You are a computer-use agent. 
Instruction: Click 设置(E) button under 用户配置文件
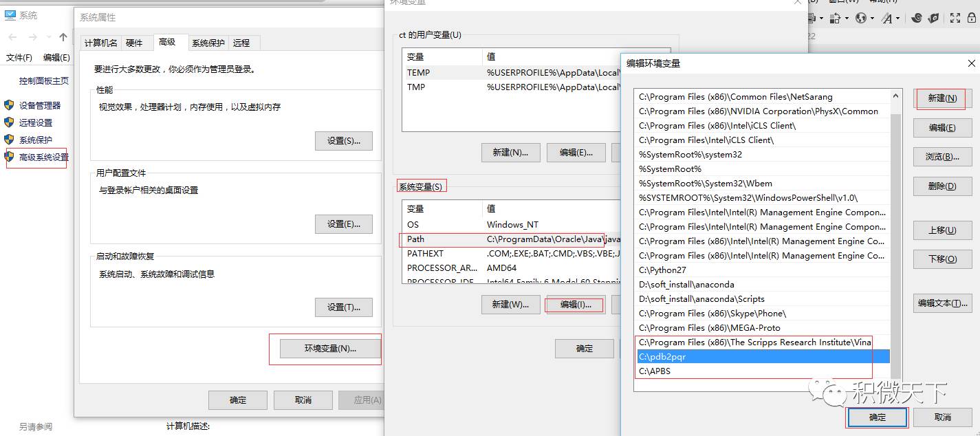(344, 224)
